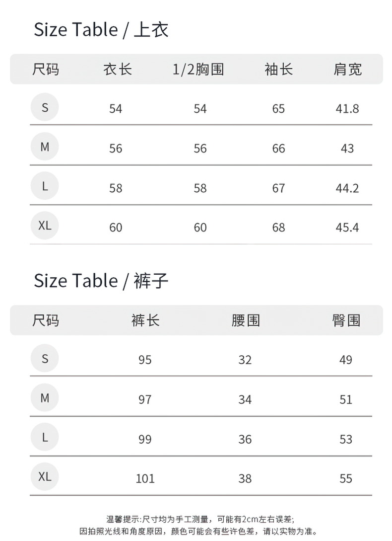Viewport: 392px width, 541px height.
Task: Click the 裤长 column header
Action: pyautogui.click(x=145, y=320)
